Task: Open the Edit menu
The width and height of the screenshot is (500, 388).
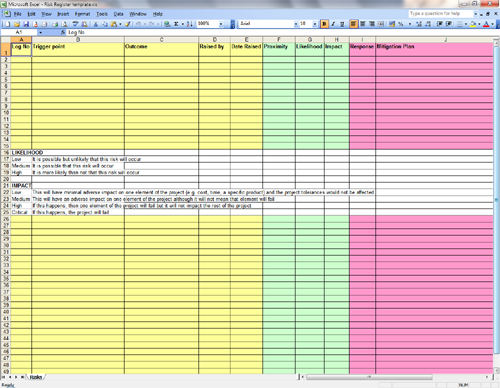Action: tap(31, 14)
